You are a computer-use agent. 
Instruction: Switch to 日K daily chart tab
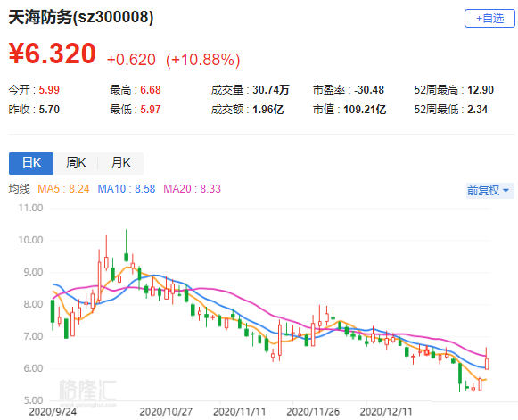(x=31, y=163)
